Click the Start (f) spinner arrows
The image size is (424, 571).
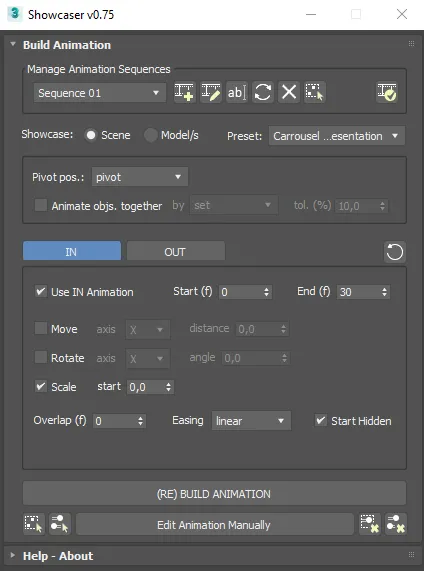pyautogui.click(x=266, y=292)
